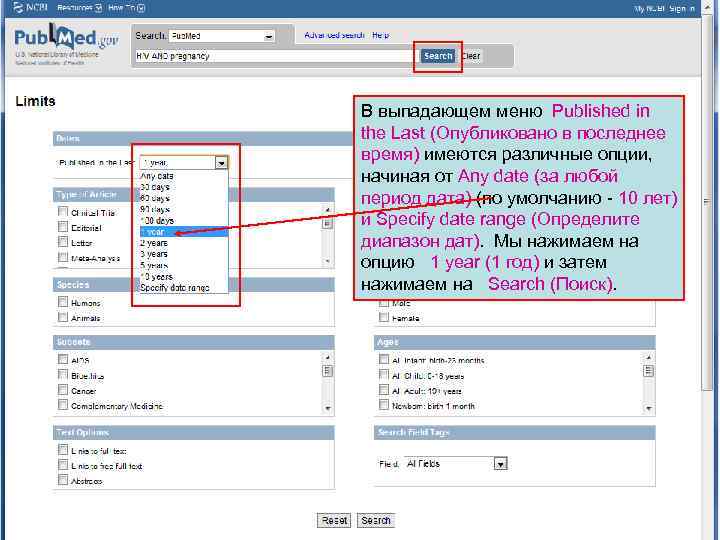Choose the highlighted 1 year option

coord(184,232)
